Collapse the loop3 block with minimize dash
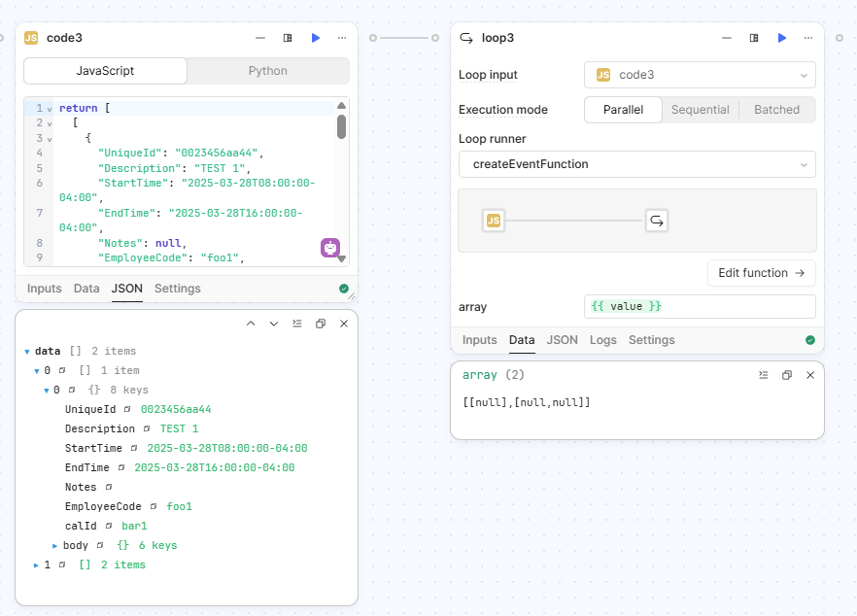The image size is (857, 616). (727, 38)
